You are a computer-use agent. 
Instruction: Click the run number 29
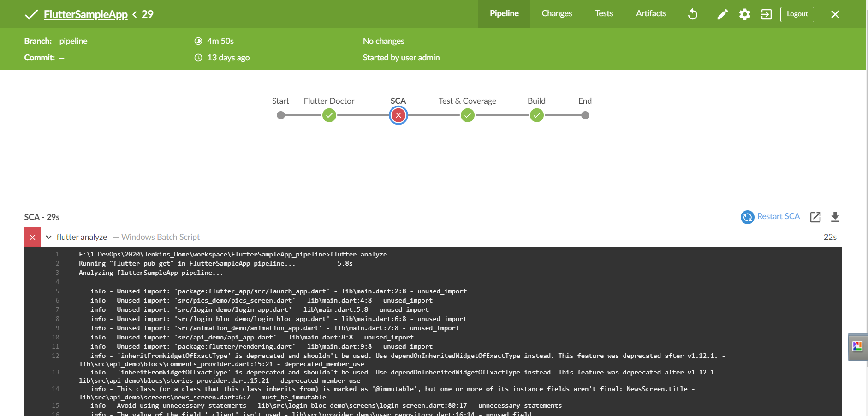(x=148, y=14)
